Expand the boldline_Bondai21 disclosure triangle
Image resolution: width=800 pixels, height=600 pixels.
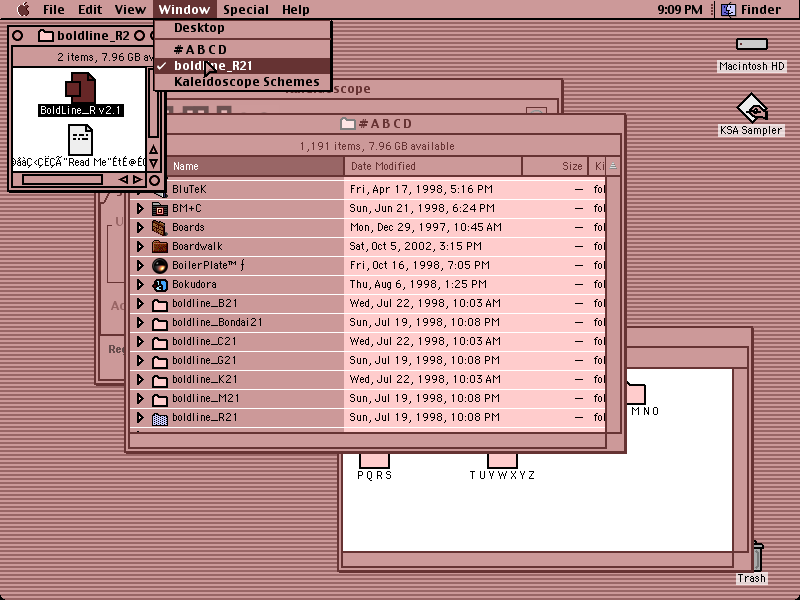[x=140, y=322]
